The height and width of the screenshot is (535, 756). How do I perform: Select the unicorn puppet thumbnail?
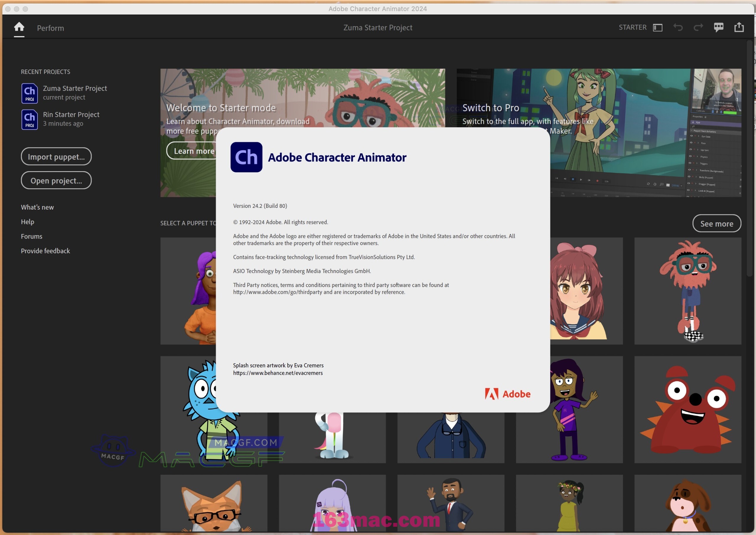coord(332,438)
